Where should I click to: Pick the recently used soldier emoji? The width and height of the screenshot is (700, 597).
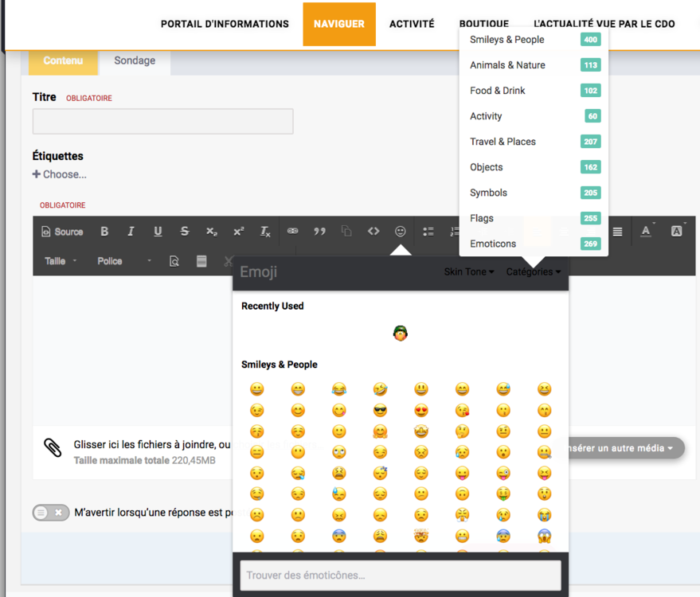click(401, 334)
